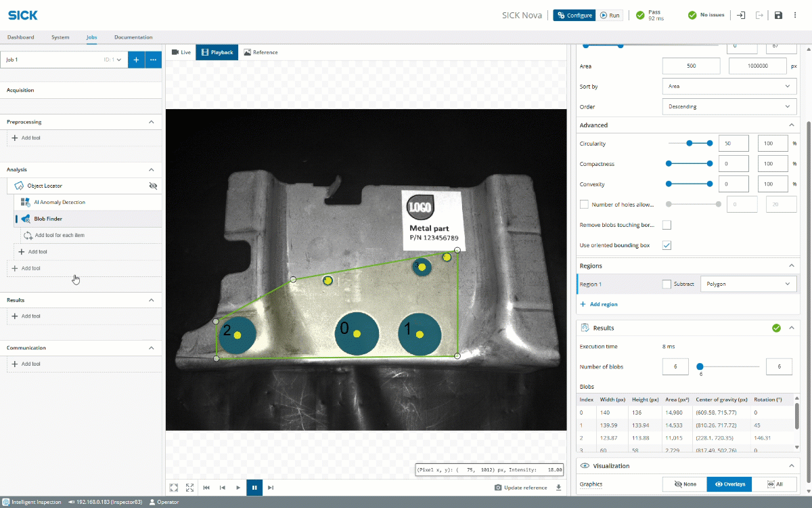Click the login arrow icon in header
Screen dimensions: 812x508
[741, 16]
